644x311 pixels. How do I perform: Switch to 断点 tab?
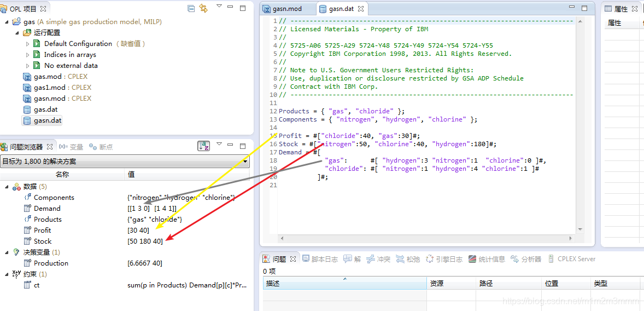101,147
